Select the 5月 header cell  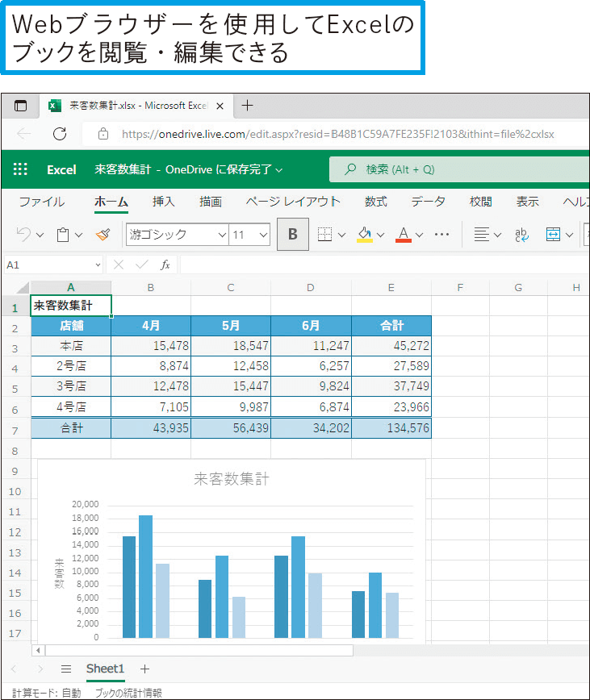pos(231,326)
